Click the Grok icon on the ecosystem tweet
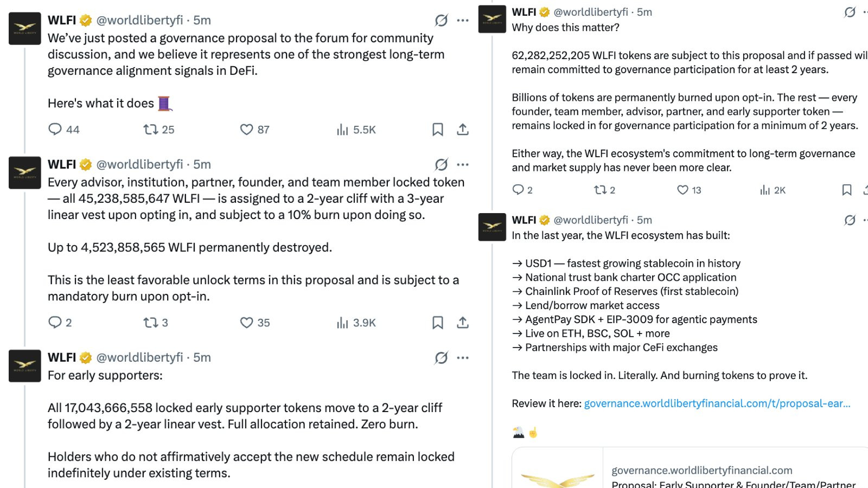 850,220
